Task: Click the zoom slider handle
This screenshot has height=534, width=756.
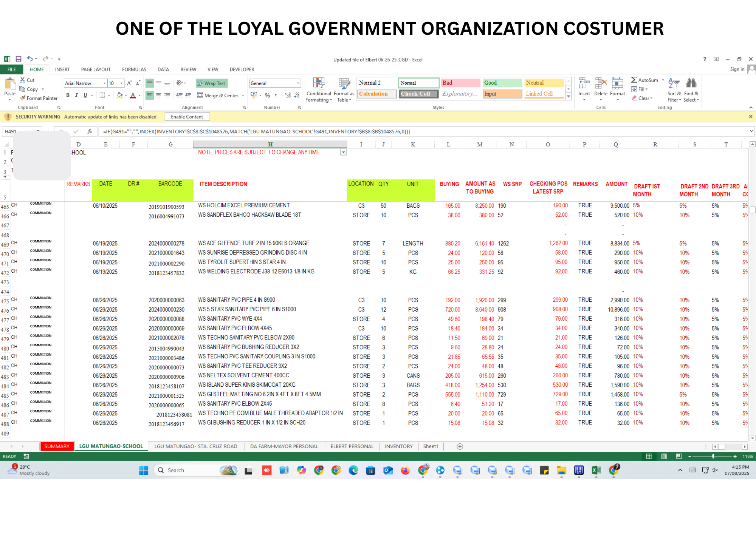Action: (713, 456)
